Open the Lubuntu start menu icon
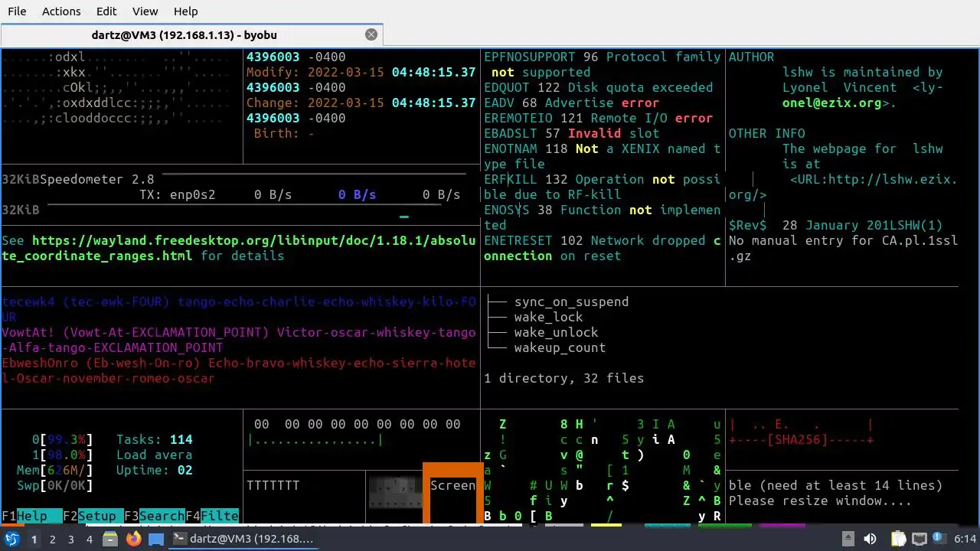The height and width of the screenshot is (551, 980). 11,539
